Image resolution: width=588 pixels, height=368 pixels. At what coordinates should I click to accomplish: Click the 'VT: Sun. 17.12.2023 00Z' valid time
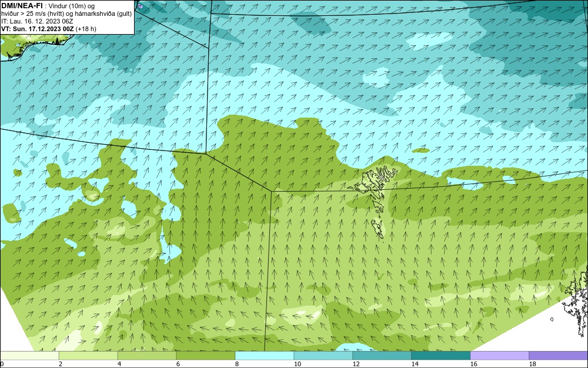tap(38, 29)
